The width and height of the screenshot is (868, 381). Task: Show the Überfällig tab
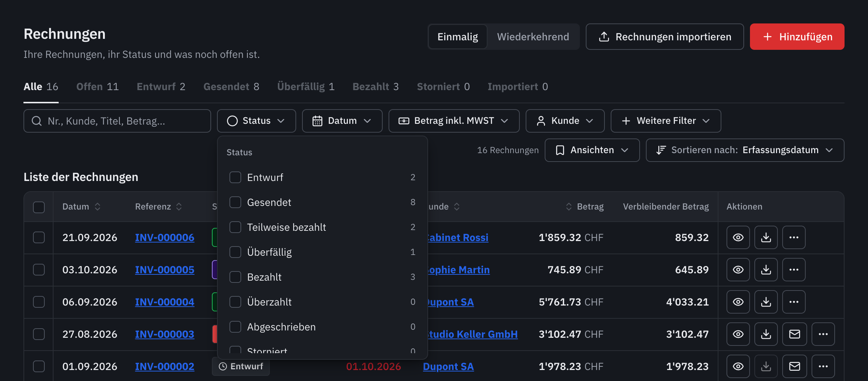coord(306,87)
